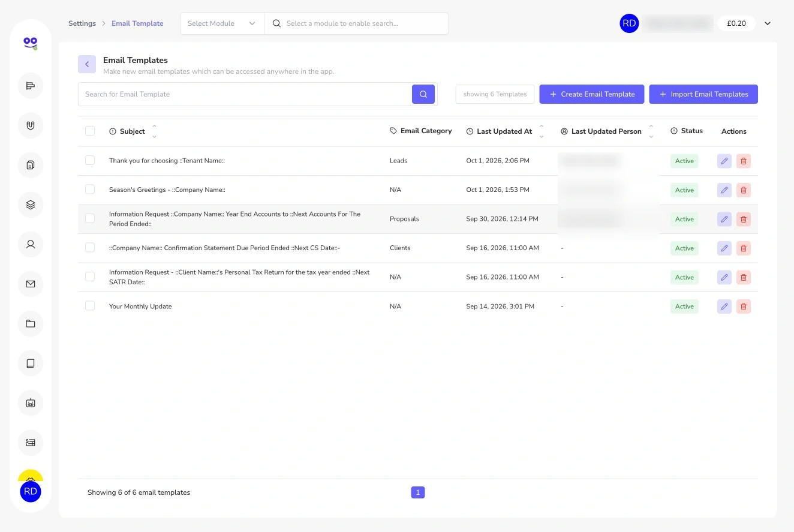Screen dimensions: 794x532
Task: Click 'Your Monthly Update' subject text
Action: [140, 306]
